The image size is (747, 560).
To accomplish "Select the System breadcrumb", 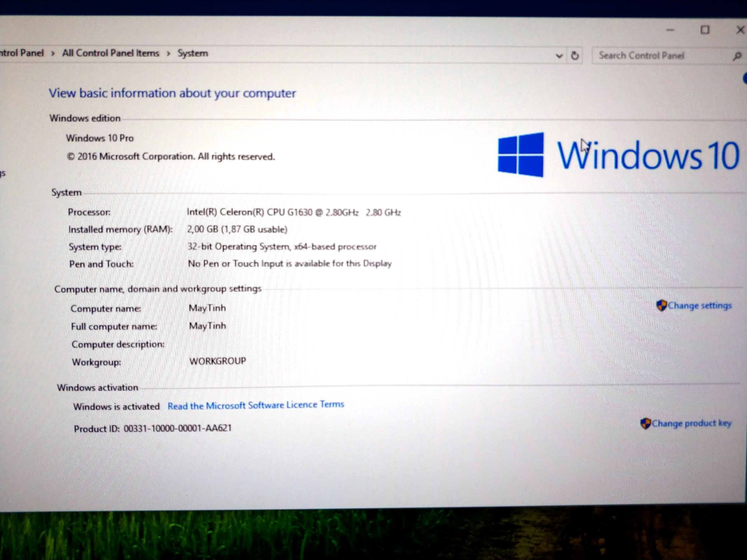I will point(193,53).
